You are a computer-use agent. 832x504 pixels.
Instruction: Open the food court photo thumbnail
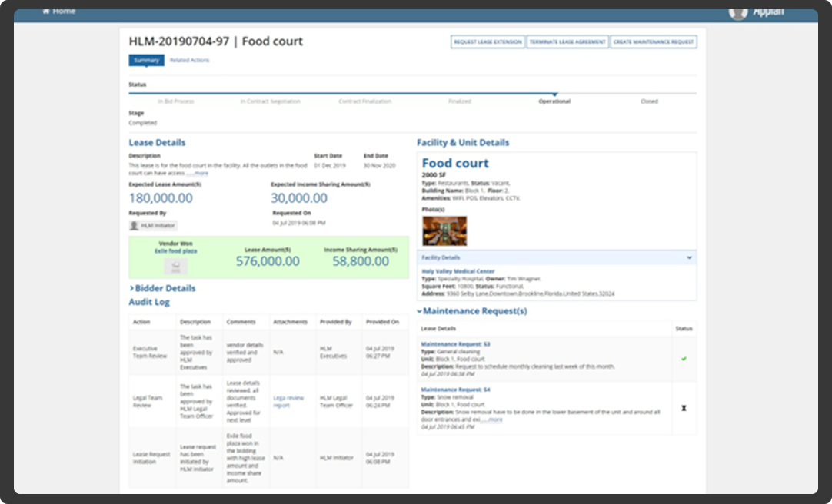click(x=446, y=229)
